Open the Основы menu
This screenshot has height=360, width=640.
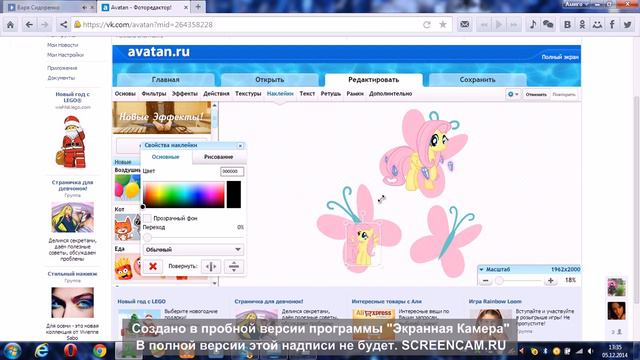125,94
